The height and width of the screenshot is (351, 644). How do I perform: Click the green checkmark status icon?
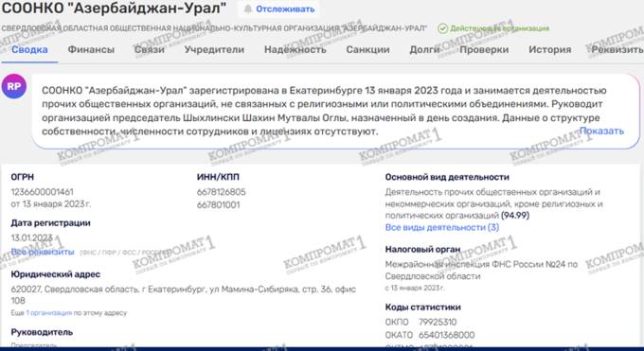click(x=442, y=28)
